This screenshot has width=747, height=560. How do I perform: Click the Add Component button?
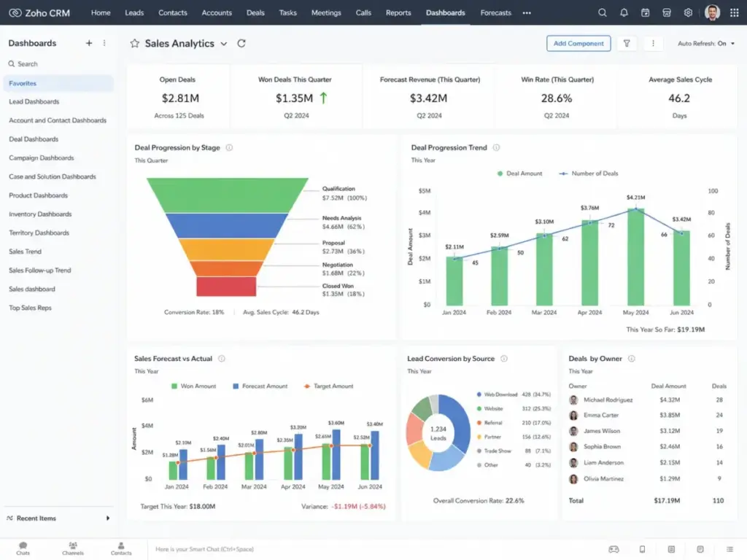(578, 43)
